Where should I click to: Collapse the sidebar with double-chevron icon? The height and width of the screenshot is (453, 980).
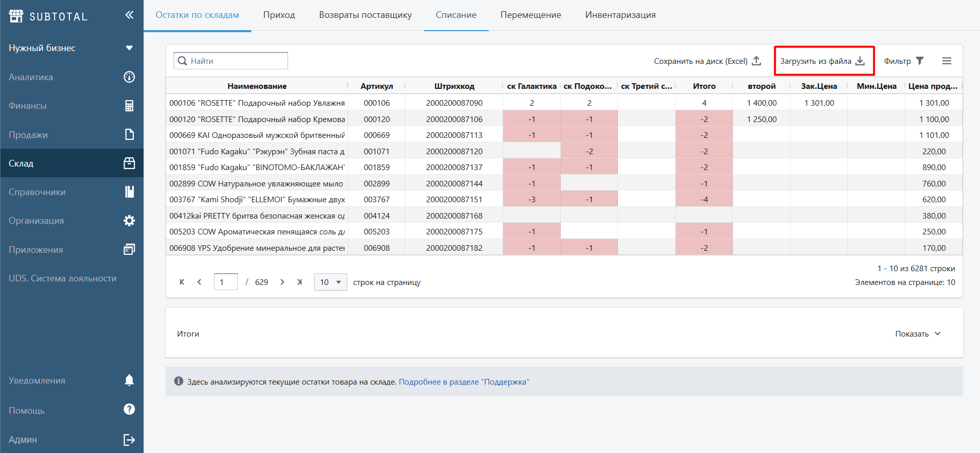click(129, 15)
